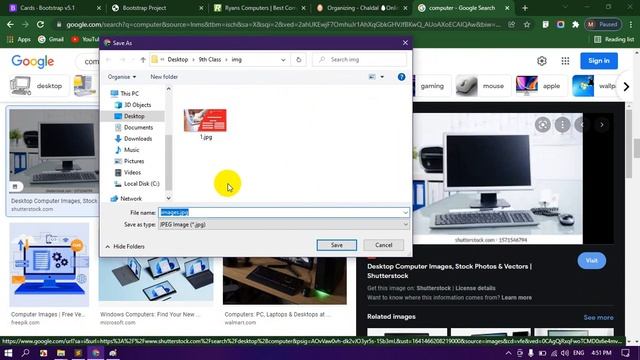Open Downloads in navigation pane
This screenshot has height=360, width=640.
pos(133,139)
